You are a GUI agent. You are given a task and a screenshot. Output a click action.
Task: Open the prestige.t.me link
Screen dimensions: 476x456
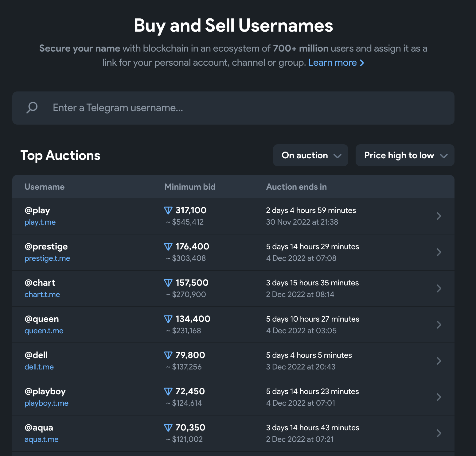[47, 258]
